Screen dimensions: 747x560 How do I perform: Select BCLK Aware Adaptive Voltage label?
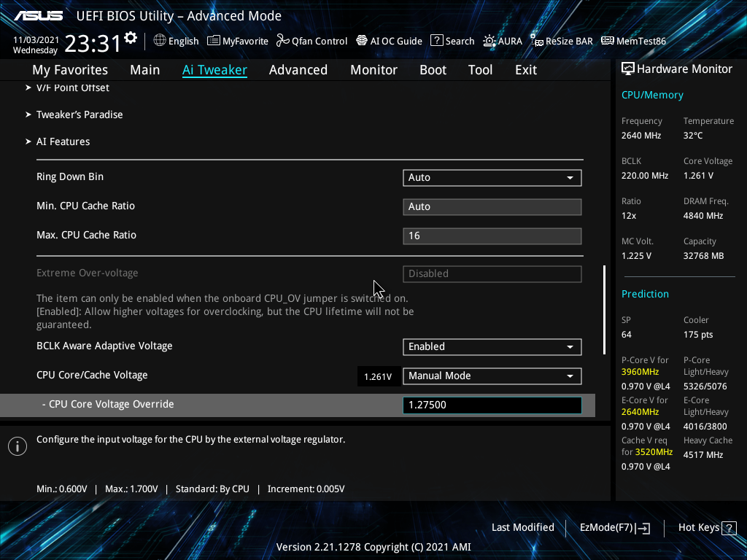click(104, 346)
